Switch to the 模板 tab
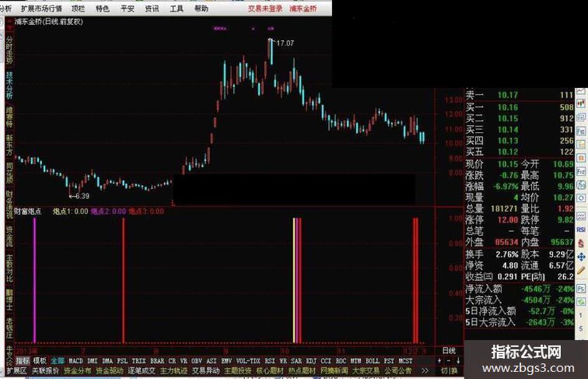 pyautogui.click(x=40, y=360)
